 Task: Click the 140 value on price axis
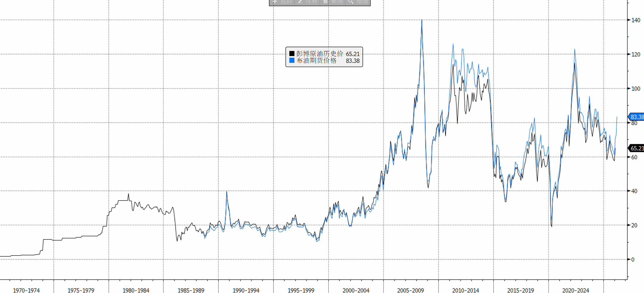(x=636, y=20)
